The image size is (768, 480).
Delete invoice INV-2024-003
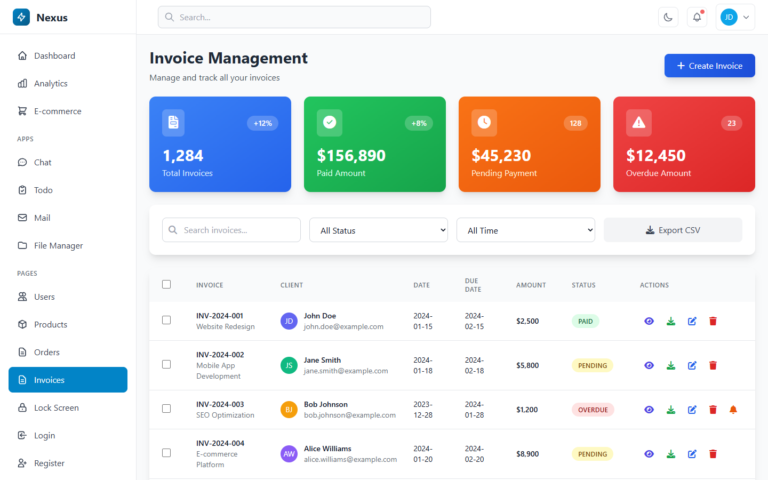(x=713, y=409)
